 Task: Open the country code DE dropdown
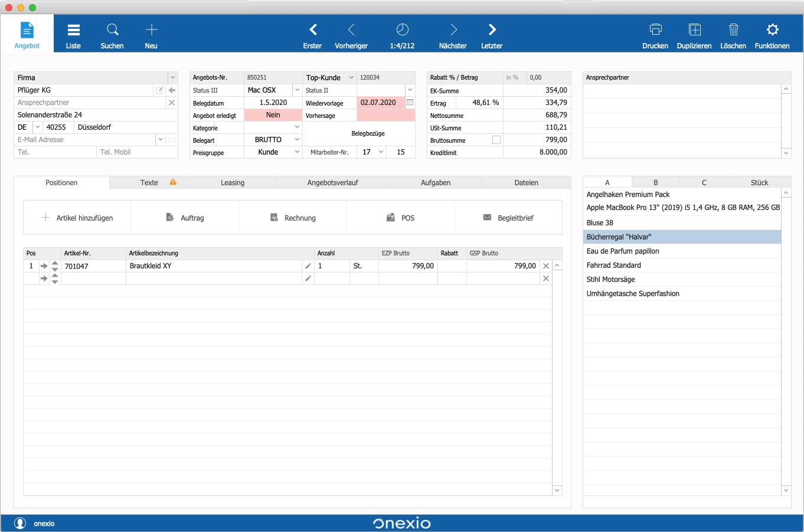38,127
